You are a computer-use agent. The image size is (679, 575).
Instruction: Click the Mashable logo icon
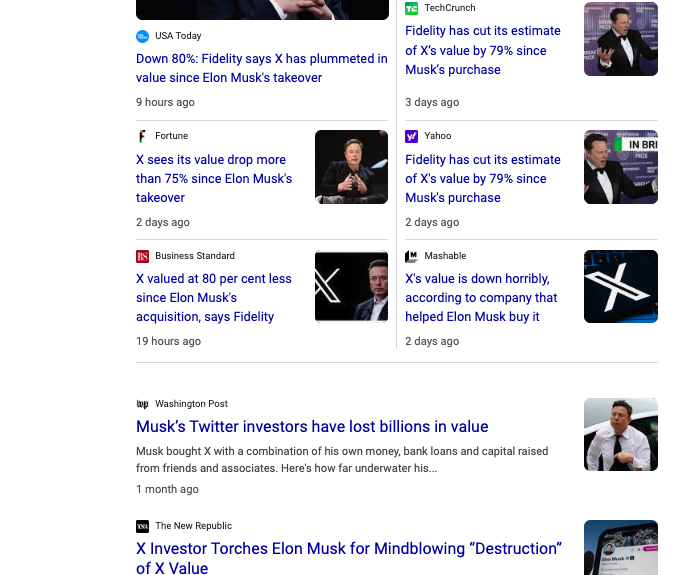[411, 256]
